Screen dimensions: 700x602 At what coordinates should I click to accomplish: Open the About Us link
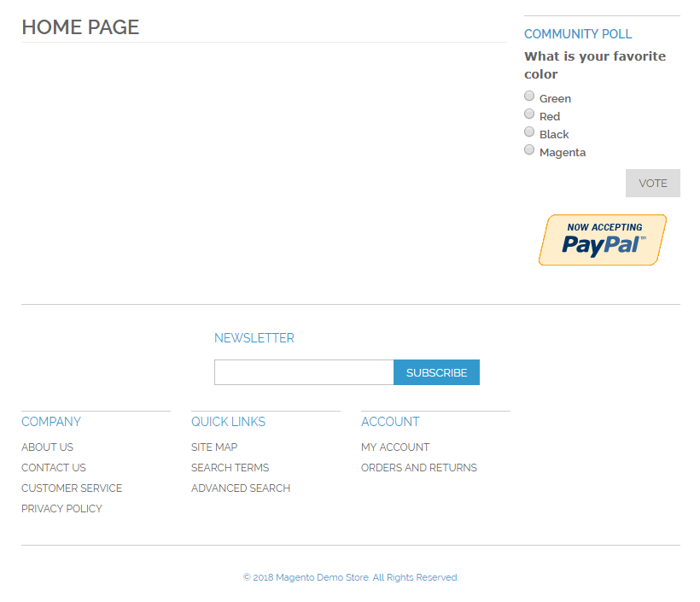47,447
